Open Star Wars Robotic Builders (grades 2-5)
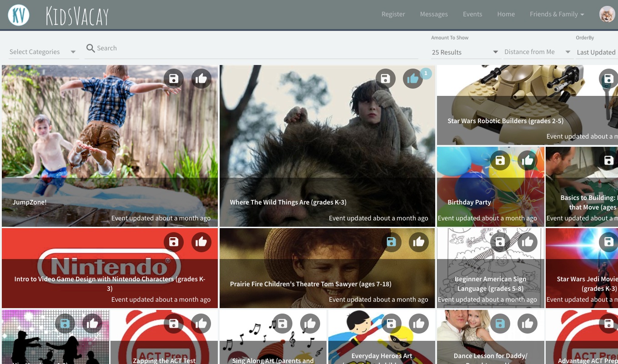The height and width of the screenshot is (364, 618). pyautogui.click(x=506, y=121)
